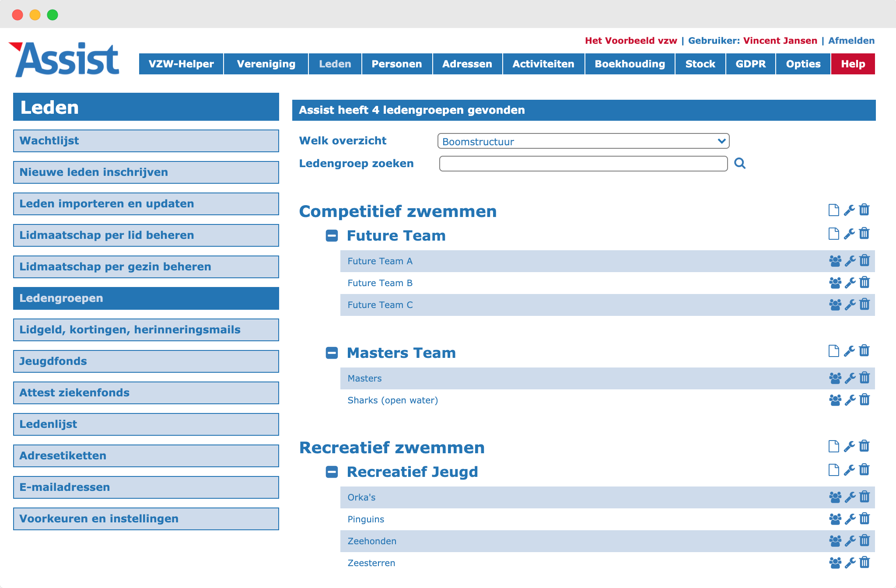Image resolution: width=896 pixels, height=588 pixels.
Task: Delete Competitief zwemmen with trash icon
Action: coord(864,210)
